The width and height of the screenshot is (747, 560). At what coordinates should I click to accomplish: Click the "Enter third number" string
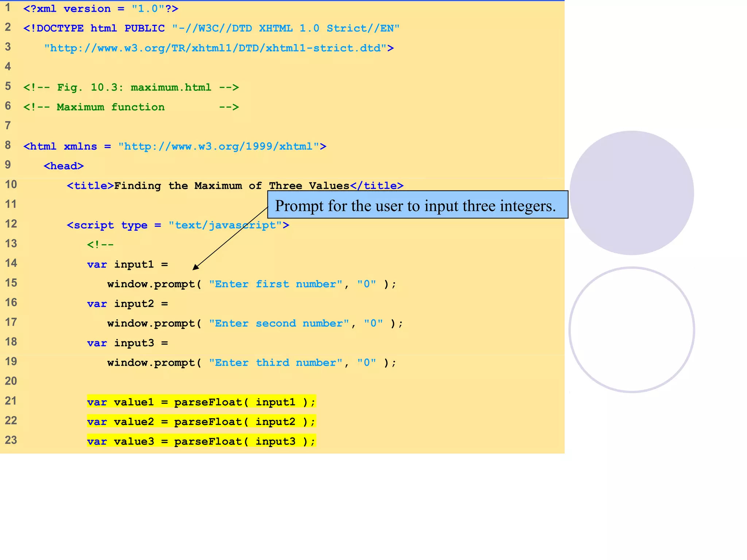[x=275, y=363]
